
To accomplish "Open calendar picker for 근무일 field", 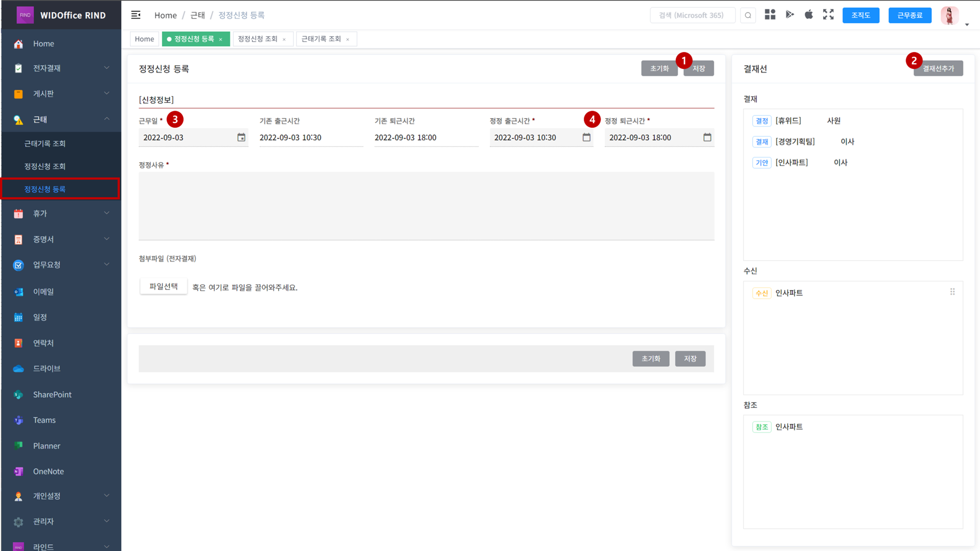I will click(x=241, y=138).
